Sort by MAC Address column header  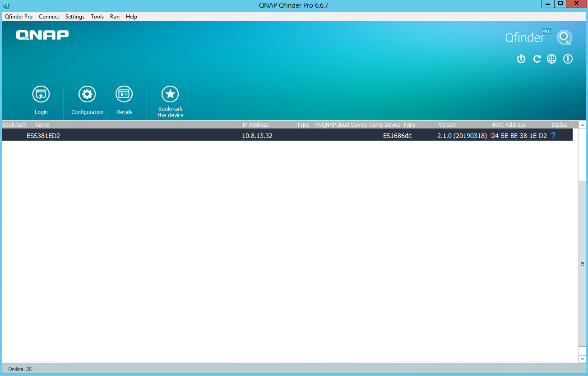point(509,125)
